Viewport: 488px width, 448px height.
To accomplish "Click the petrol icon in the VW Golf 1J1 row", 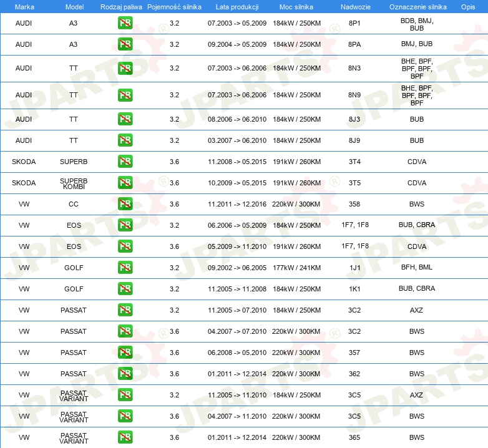I will pyautogui.click(x=125, y=268).
